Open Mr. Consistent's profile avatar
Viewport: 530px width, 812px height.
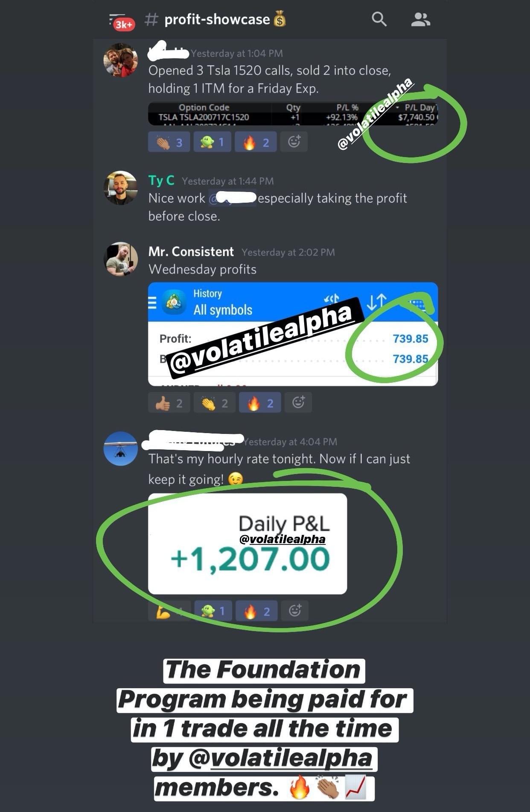pos(121,259)
